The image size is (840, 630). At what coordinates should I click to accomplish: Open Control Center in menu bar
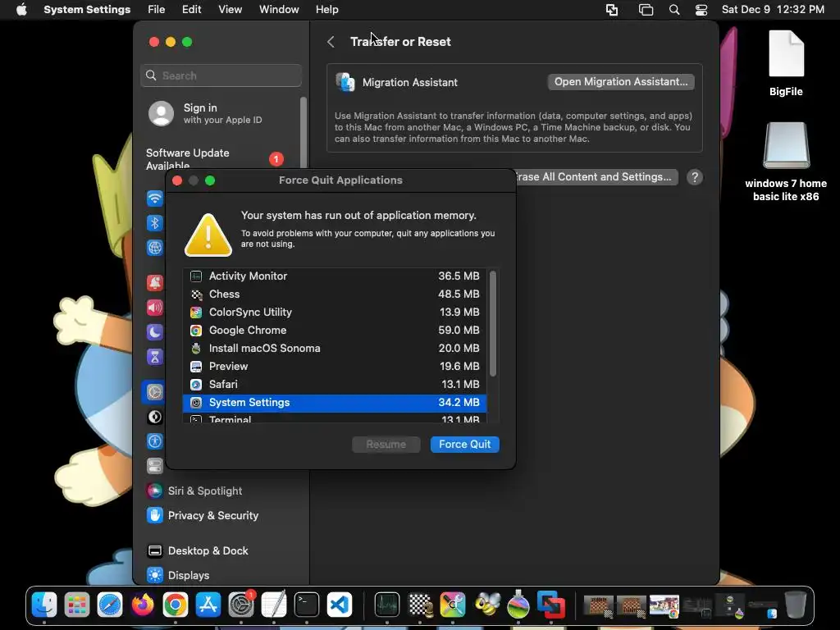pos(701,10)
